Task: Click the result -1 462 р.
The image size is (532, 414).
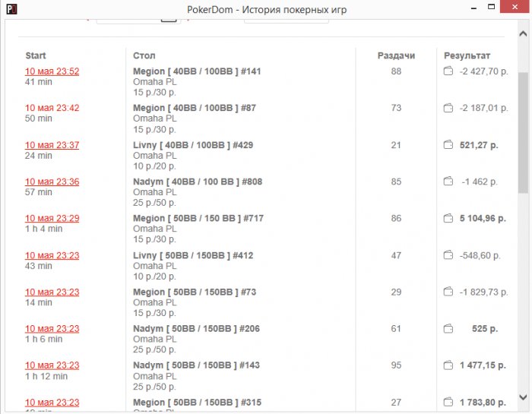Action: [x=480, y=182]
